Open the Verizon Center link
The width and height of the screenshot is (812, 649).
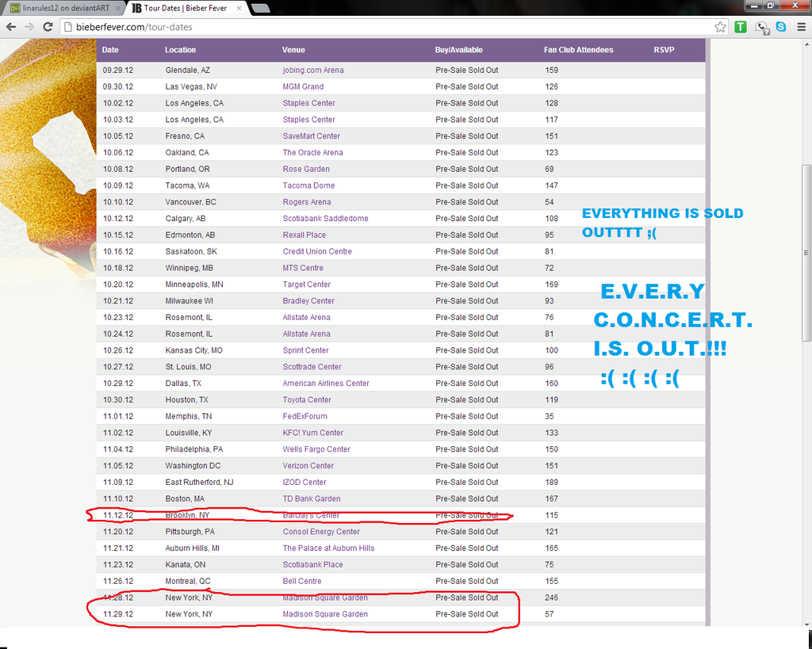(x=308, y=466)
